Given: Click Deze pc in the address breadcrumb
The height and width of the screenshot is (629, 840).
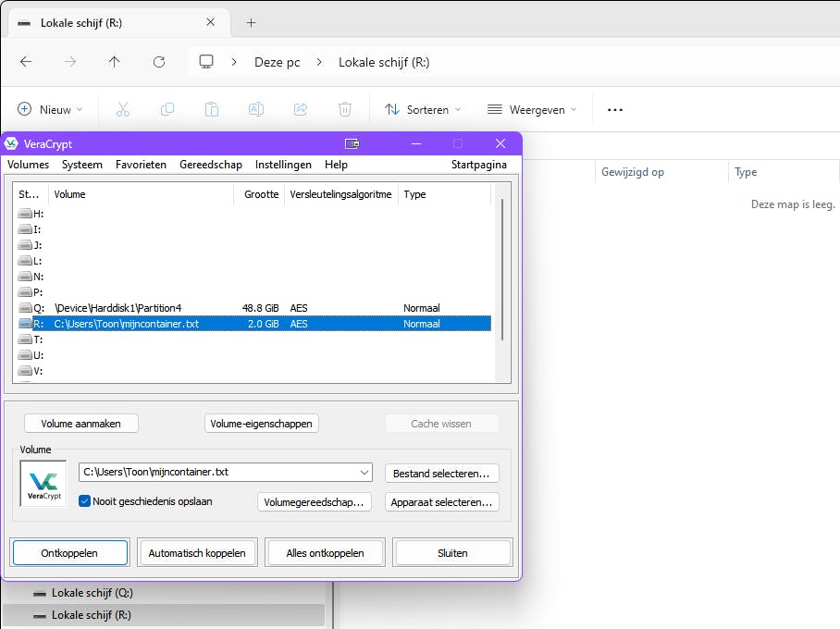Looking at the screenshot, I should [x=277, y=62].
